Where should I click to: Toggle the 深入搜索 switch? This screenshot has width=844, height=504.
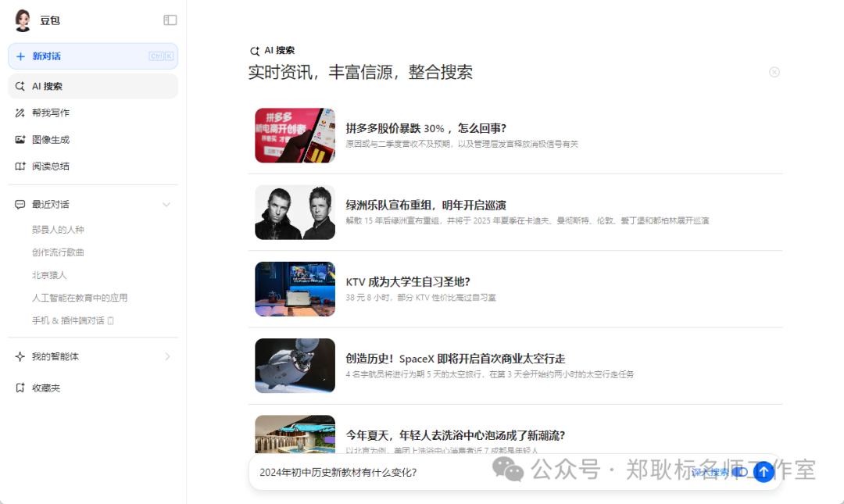[x=740, y=472]
